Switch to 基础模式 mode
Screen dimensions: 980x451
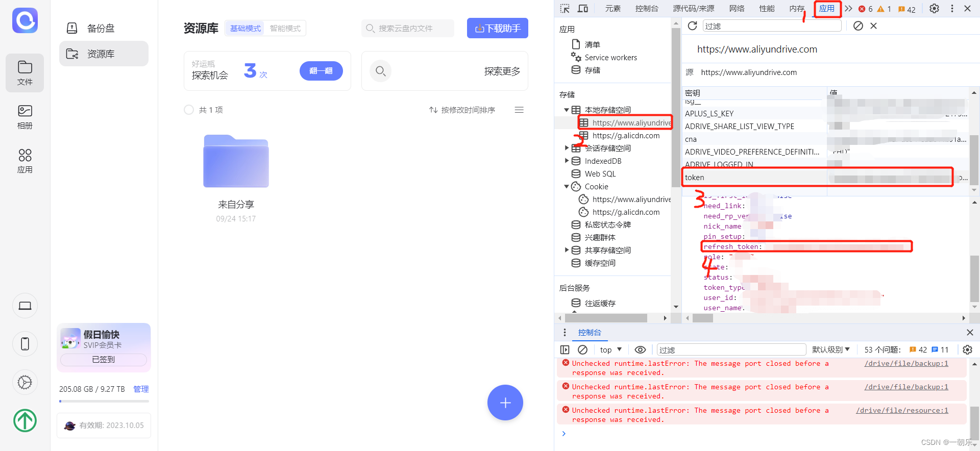[x=246, y=29]
